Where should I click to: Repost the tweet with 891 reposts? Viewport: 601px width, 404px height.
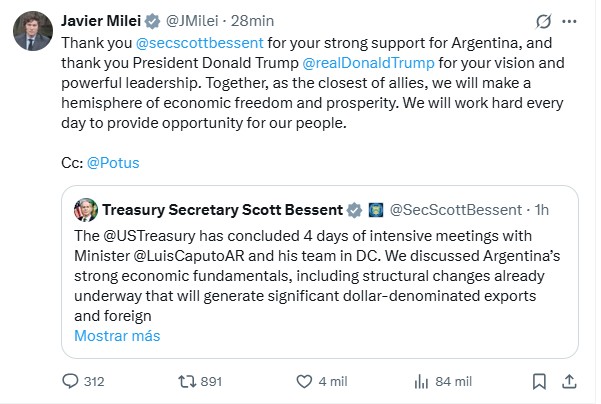click(186, 380)
